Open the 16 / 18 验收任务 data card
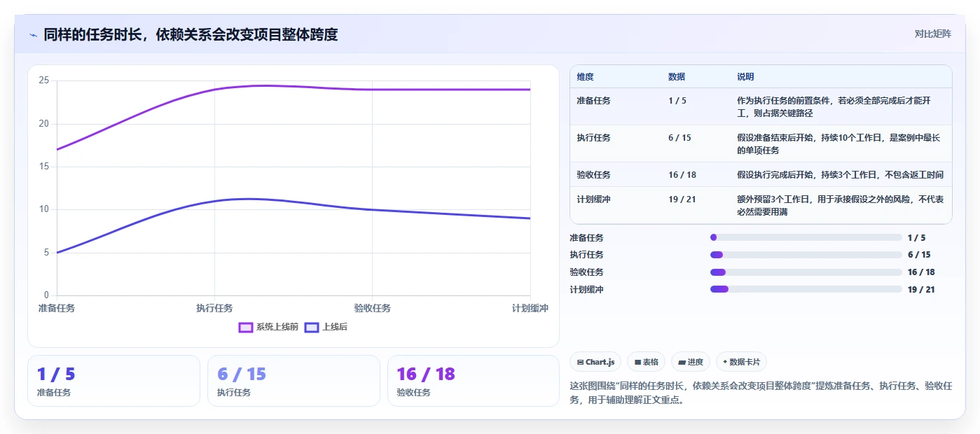 [x=474, y=381]
